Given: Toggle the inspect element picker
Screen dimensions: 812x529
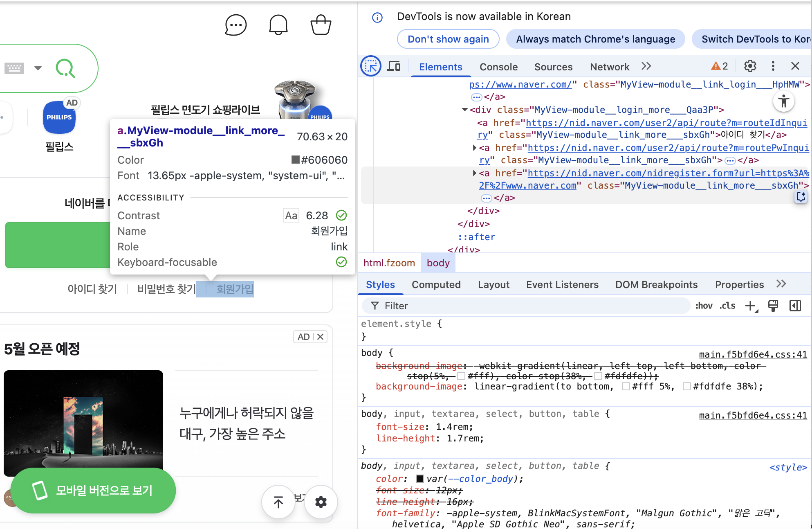Looking at the screenshot, I should click(x=371, y=66).
